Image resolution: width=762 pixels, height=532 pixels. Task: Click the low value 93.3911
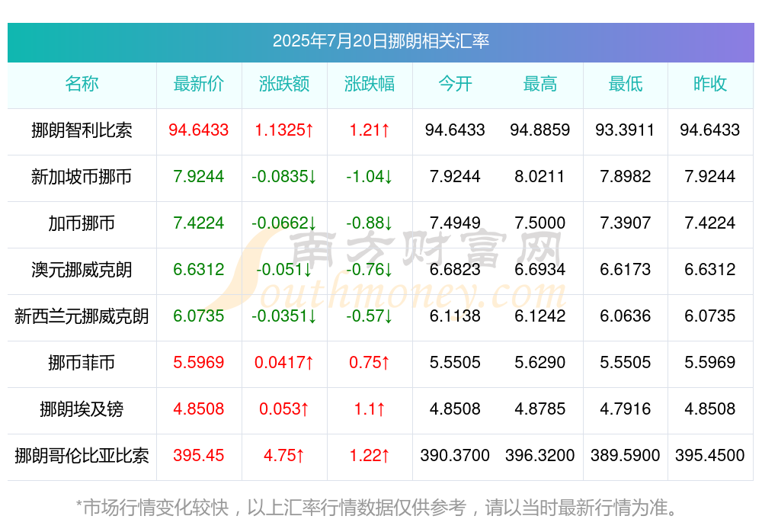(625, 130)
